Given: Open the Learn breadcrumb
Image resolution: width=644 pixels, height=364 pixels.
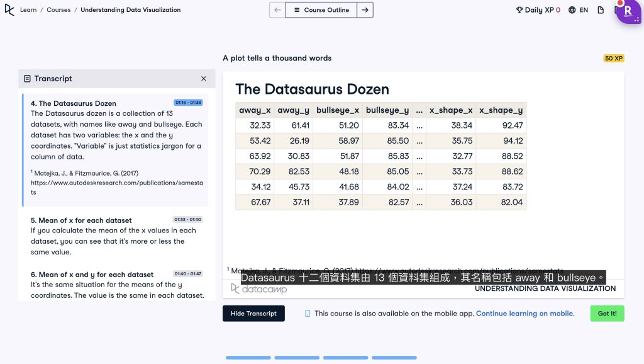Looking at the screenshot, I should pos(28,10).
